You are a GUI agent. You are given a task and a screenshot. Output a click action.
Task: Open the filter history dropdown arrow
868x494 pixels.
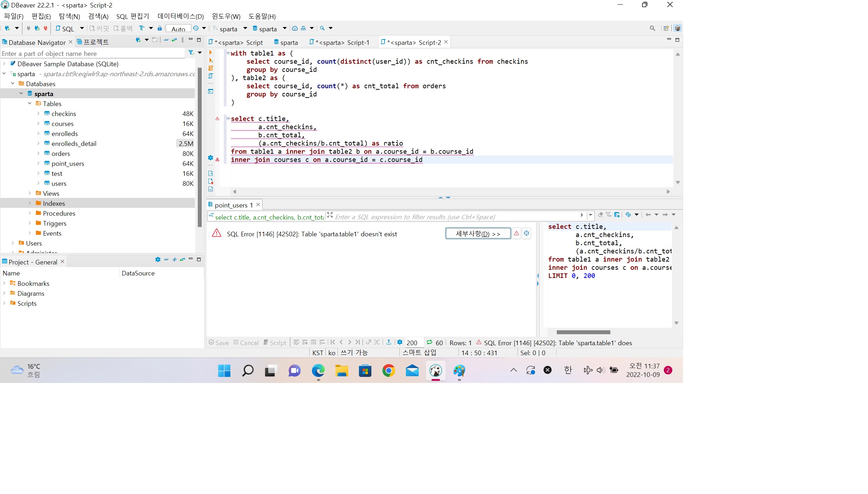point(591,215)
